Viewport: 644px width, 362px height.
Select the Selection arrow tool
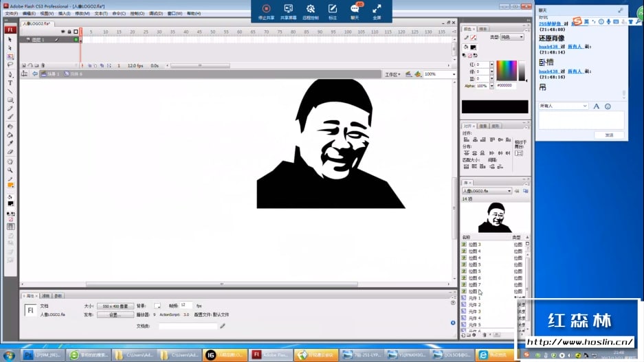click(10, 40)
